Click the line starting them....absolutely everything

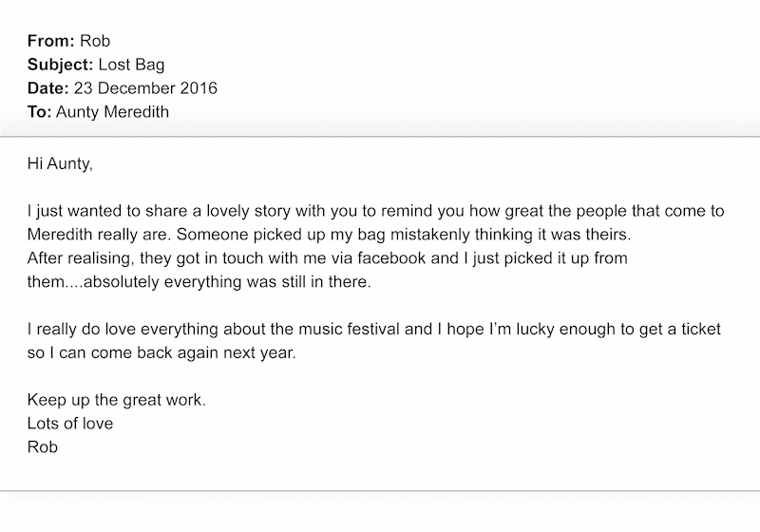pos(199,282)
